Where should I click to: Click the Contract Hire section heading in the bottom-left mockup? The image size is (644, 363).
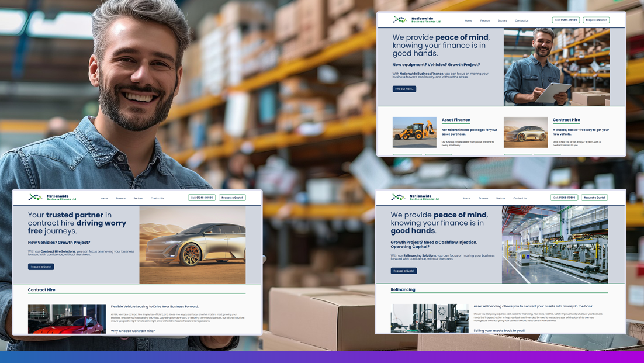pos(41,290)
